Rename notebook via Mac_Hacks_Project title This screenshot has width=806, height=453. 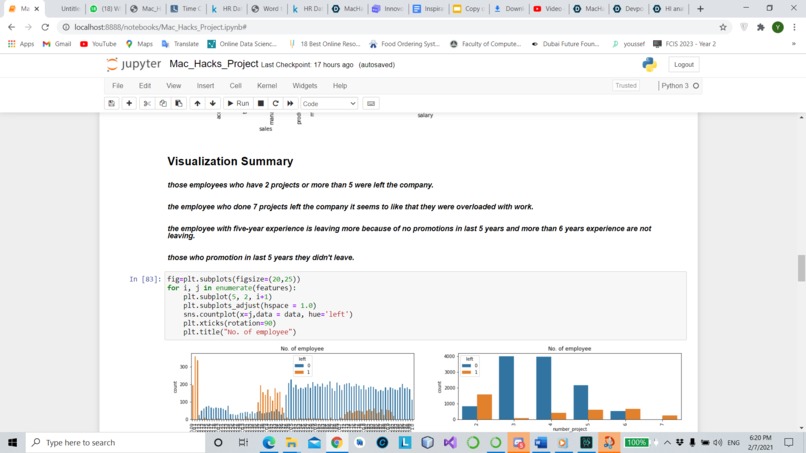[x=213, y=64]
